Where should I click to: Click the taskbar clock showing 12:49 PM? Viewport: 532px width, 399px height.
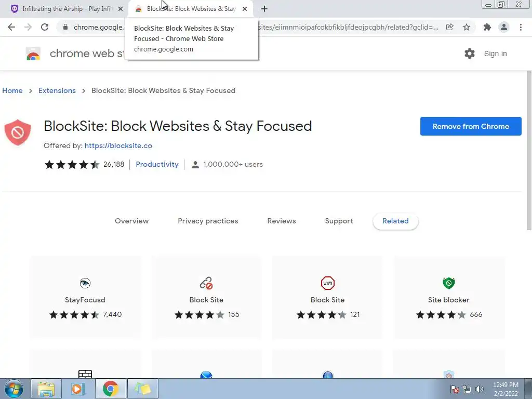(x=506, y=389)
